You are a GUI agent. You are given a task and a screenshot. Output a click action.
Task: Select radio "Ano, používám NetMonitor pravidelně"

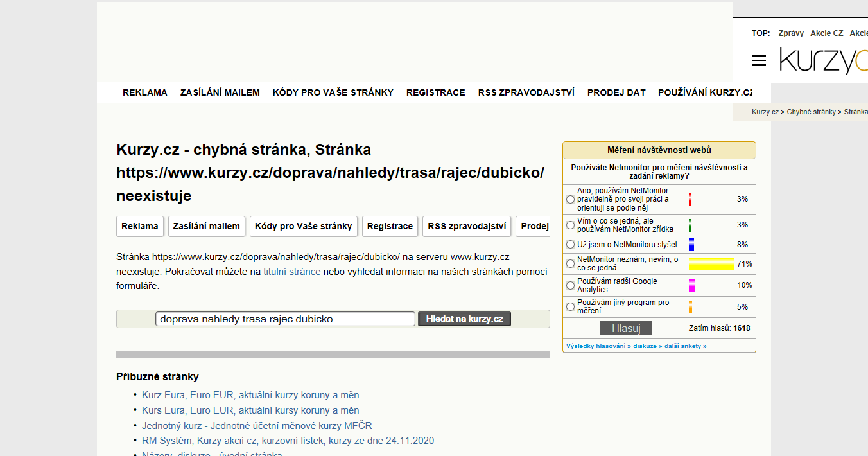tap(570, 200)
